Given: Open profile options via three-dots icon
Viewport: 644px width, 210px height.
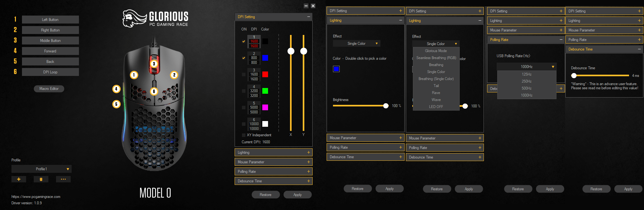Looking at the screenshot, I should pyautogui.click(x=63, y=179).
